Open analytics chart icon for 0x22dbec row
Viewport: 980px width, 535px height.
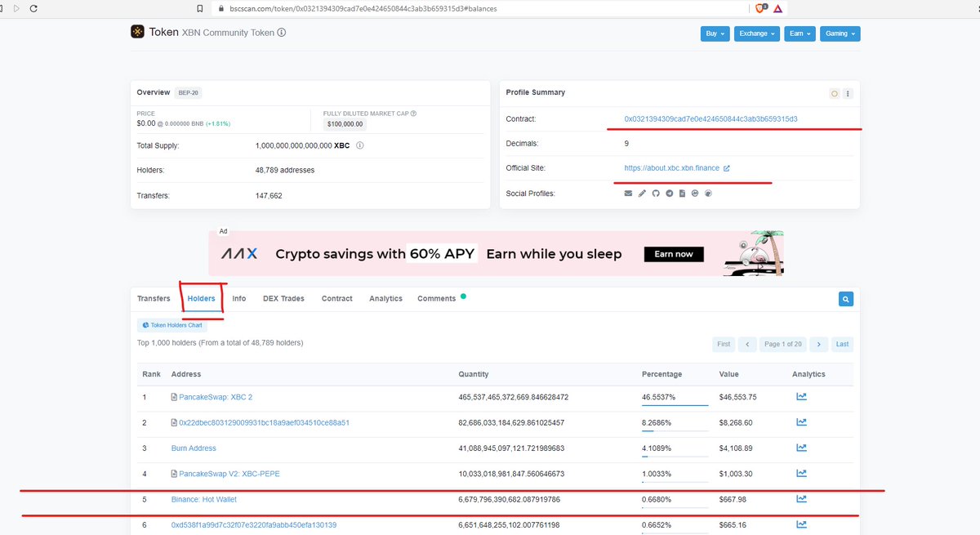[x=801, y=422]
